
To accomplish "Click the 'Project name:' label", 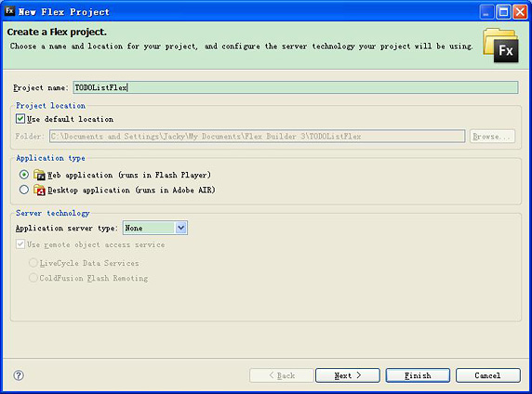I will (x=41, y=88).
